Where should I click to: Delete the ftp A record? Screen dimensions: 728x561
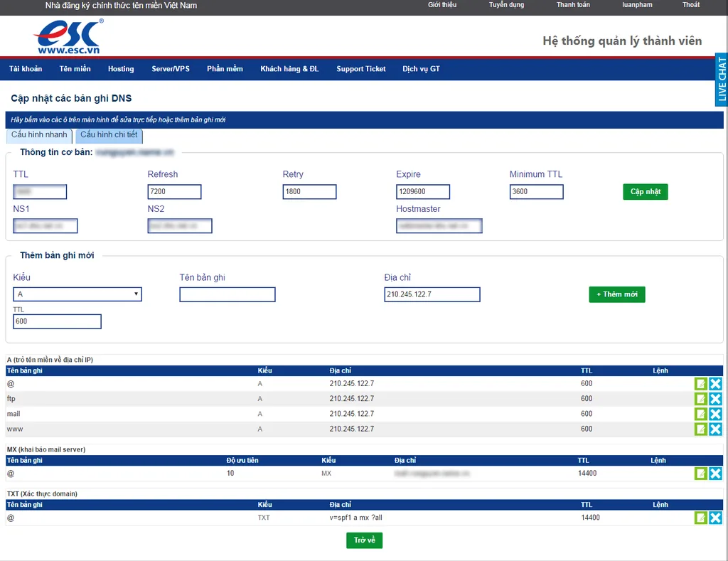click(x=715, y=399)
